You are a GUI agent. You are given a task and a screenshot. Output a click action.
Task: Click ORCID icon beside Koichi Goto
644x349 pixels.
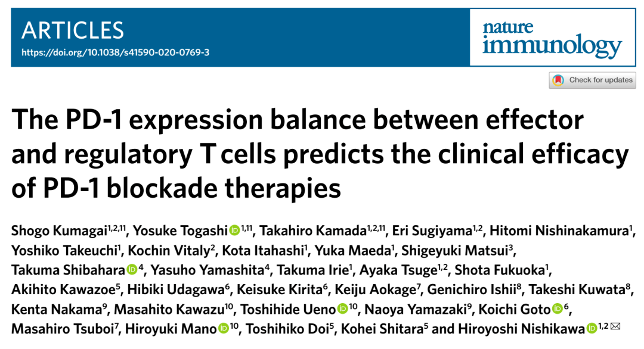pyautogui.click(x=558, y=309)
